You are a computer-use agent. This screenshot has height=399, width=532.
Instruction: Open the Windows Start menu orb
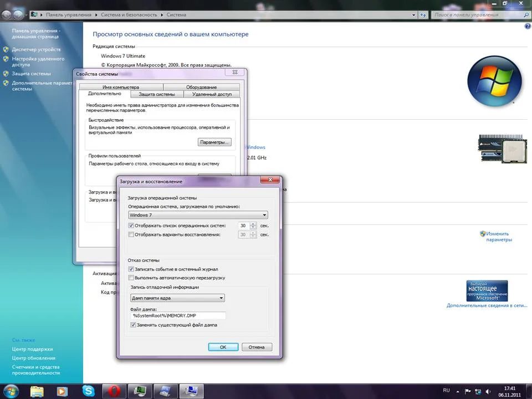point(11,391)
